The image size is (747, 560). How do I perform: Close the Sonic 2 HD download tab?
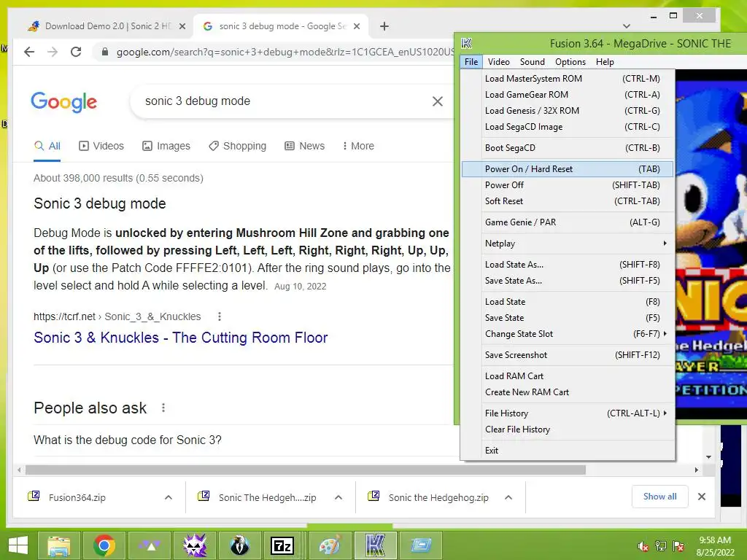coord(182,26)
